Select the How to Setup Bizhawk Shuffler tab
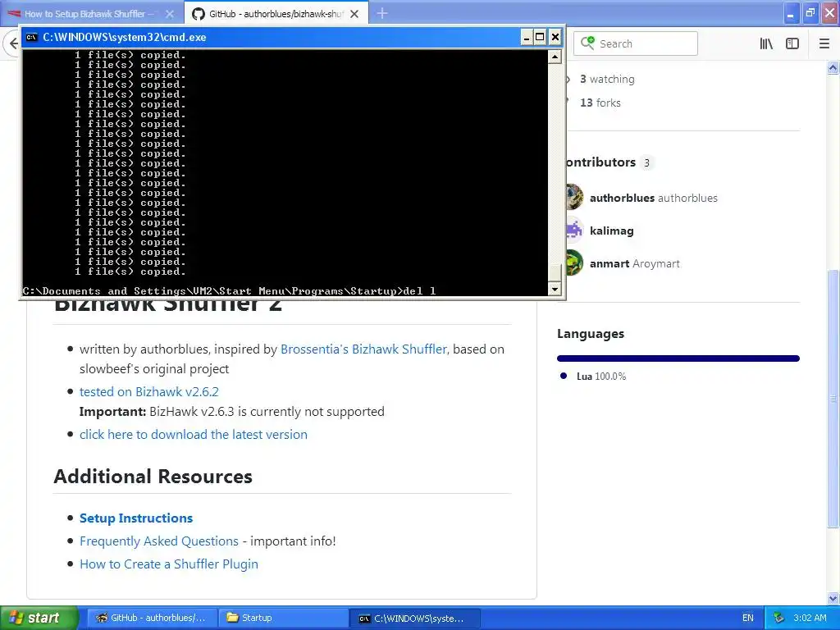This screenshot has width=840, height=630. coord(89,14)
